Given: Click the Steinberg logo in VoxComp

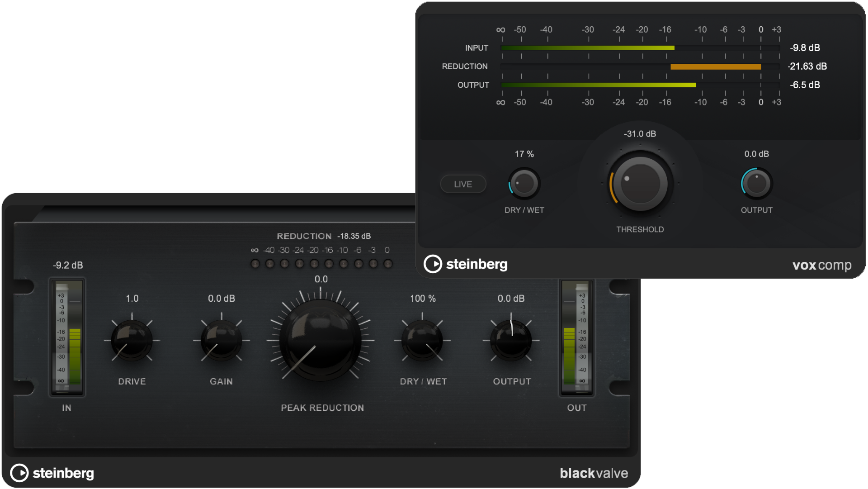Looking at the screenshot, I should click(466, 264).
